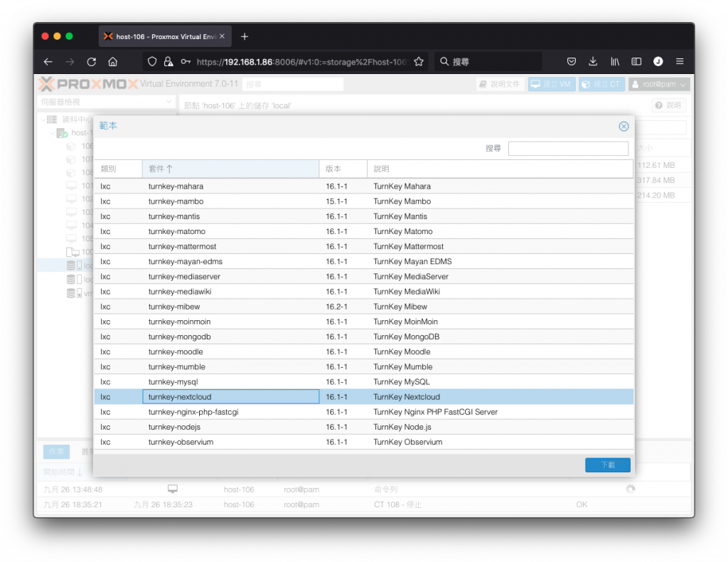Select the turnkey-mambo template

pyautogui.click(x=364, y=201)
